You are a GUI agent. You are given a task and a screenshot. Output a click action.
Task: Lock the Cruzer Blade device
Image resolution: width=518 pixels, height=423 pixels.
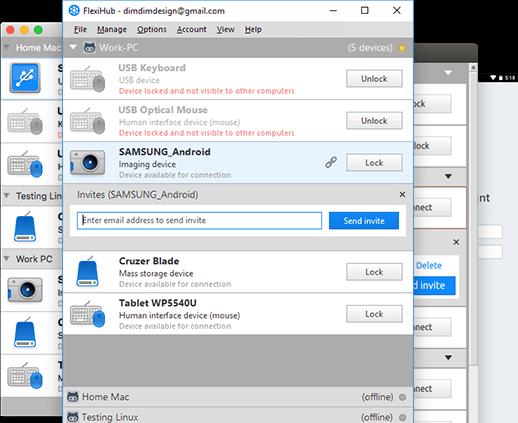coord(374,272)
